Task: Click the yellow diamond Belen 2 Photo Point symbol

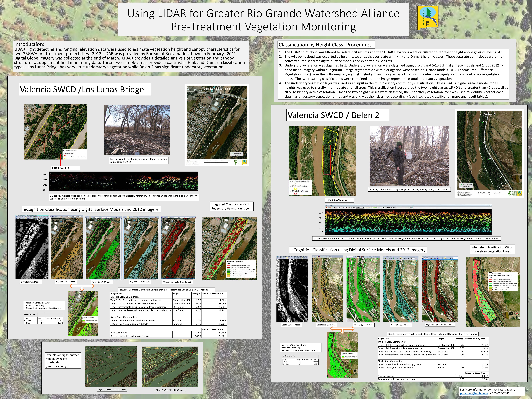Action: coord(295,184)
